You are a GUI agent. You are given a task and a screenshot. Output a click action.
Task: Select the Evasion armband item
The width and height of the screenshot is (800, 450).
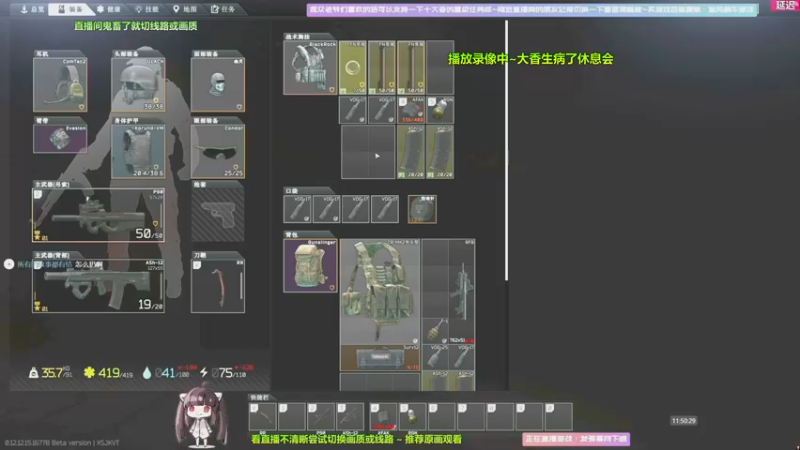(60, 139)
